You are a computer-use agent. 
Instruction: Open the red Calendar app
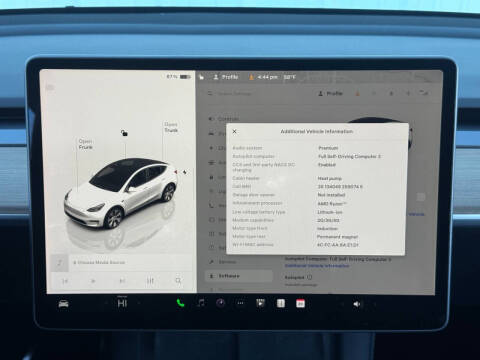click(300, 303)
